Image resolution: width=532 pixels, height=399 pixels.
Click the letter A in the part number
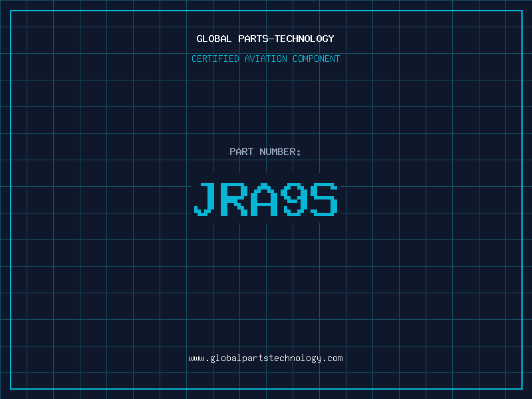pyautogui.click(x=264, y=199)
